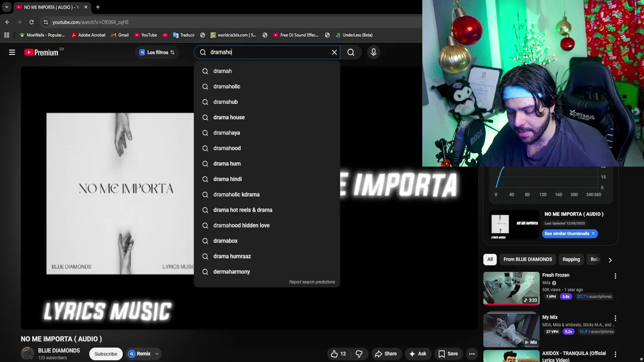The image size is (644, 362).
Task: Open Free DJ Sound Effects bookmark
Action: [296, 35]
